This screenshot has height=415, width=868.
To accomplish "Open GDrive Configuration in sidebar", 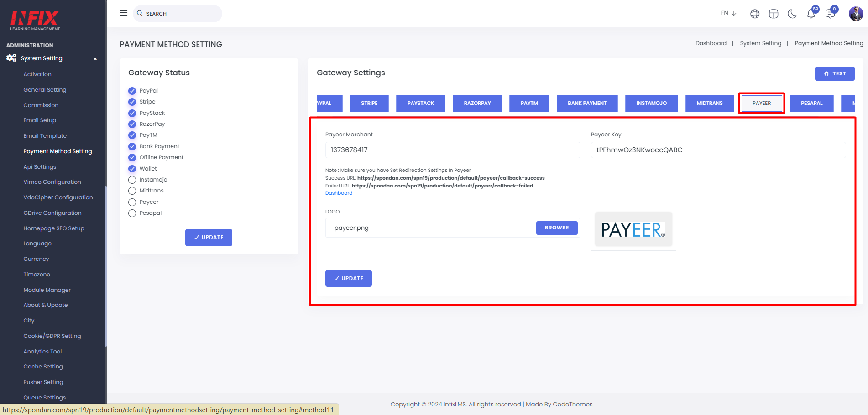I will pos(52,213).
